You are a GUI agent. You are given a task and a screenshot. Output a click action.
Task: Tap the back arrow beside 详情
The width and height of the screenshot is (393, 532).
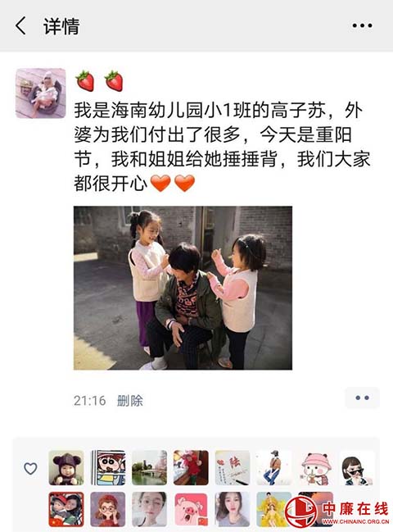click(x=20, y=25)
